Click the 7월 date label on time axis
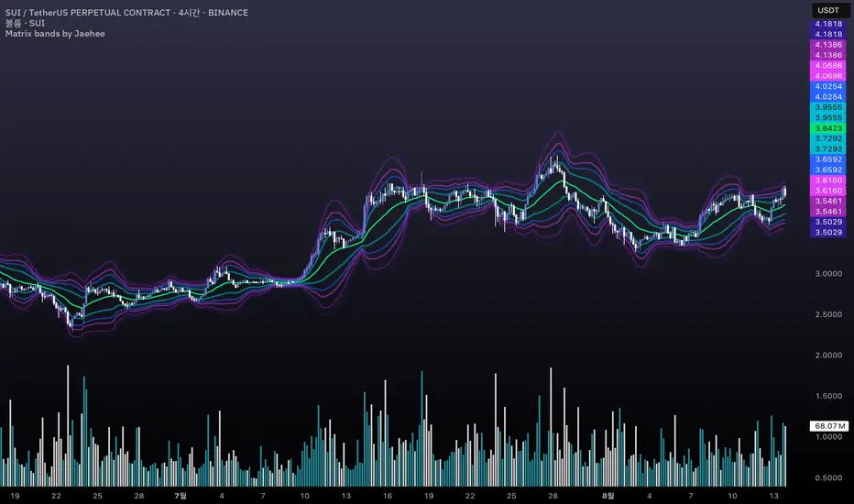This screenshot has width=854, height=504. pyautogui.click(x=181, y=496)
